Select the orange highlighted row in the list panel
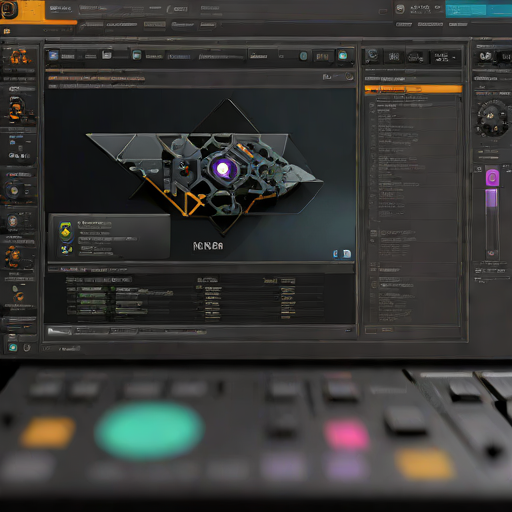 [413, 89]
